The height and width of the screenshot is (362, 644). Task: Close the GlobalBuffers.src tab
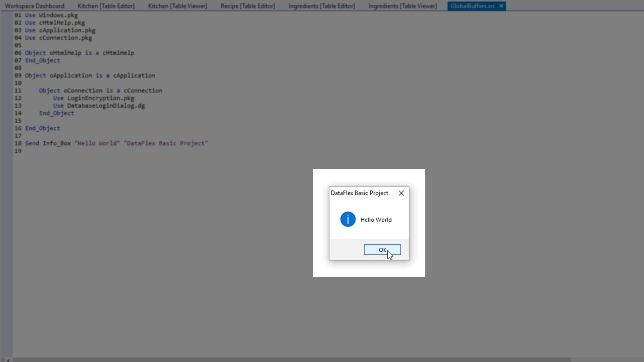click(501, 6)
